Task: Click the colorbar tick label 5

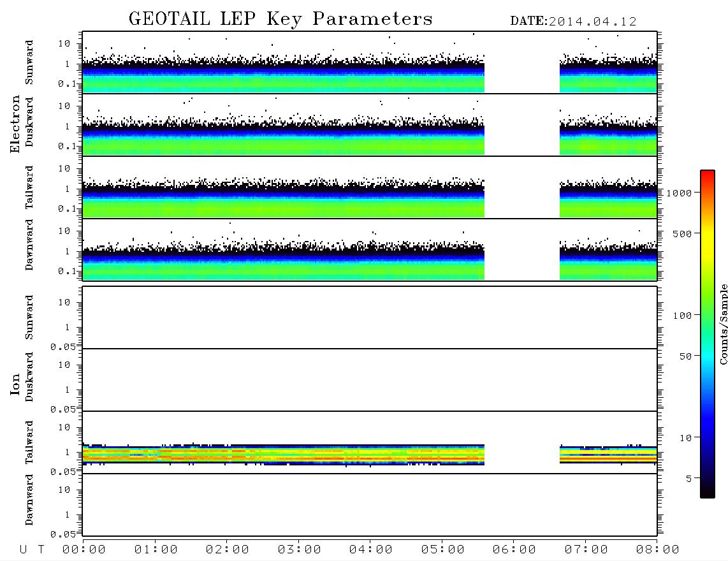Action: coord(689,479)
